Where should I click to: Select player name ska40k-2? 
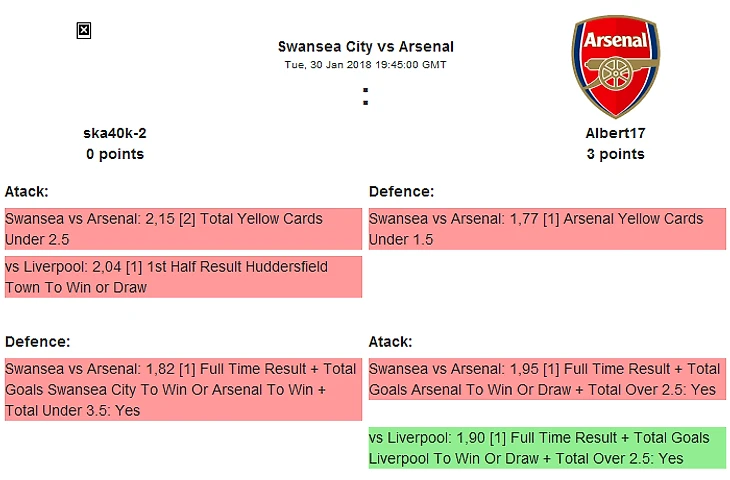pyautogui.click(x=115, y=133)
